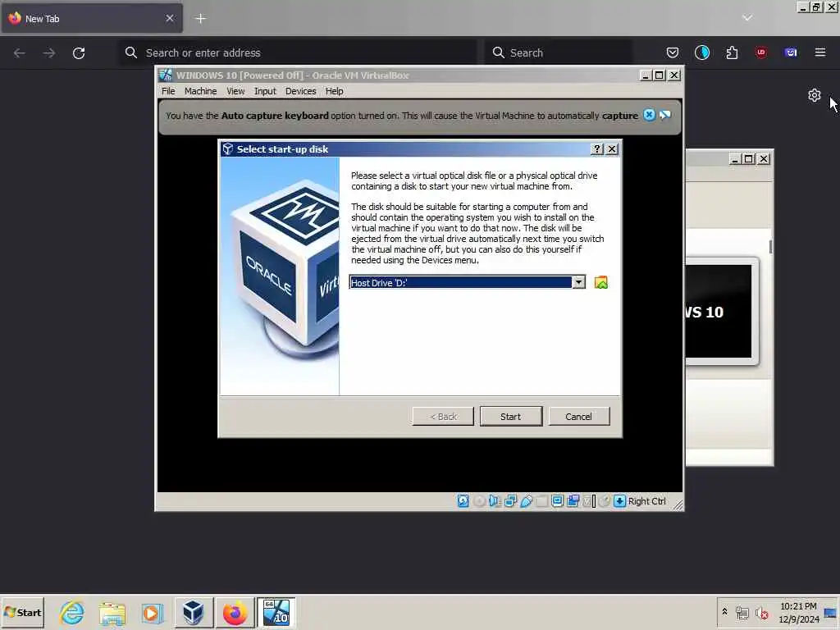The image size is (840, 630).
Task: Reload the Firefox page
Action: pos(79,52)
